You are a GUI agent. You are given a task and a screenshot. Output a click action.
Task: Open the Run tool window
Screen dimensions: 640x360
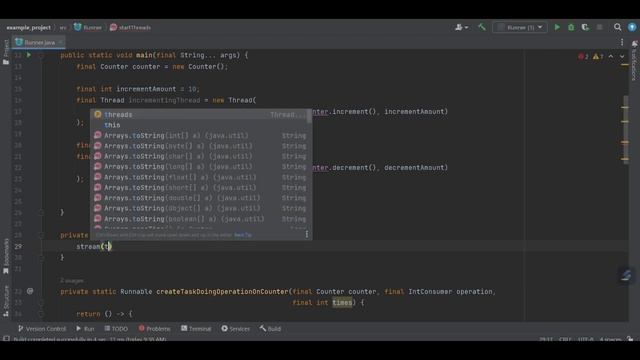85,329
